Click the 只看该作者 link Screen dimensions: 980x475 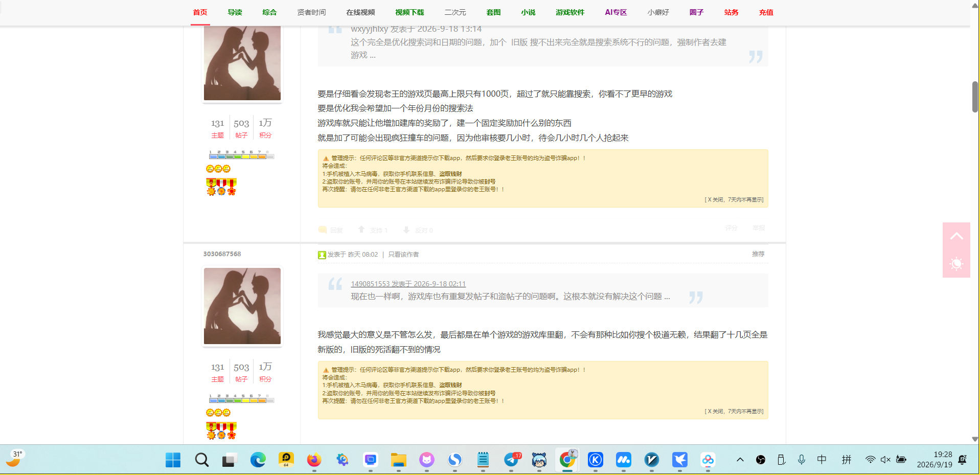tap(403, 254)
